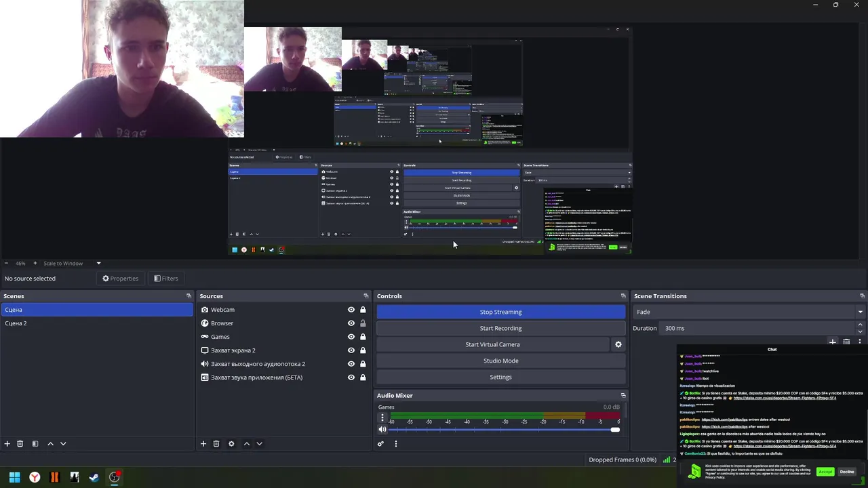Open OBS Settings button
The width and height of the screenshot is (868, 488).
coord(500,377)
